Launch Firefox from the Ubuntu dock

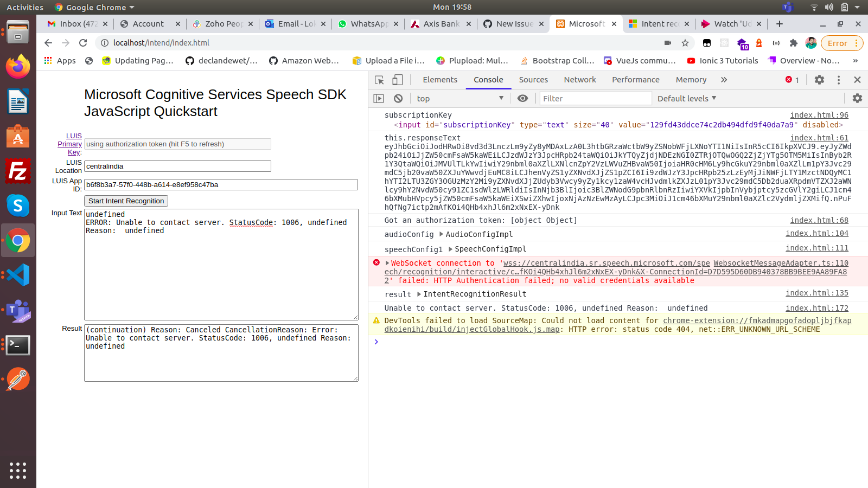click(x=18, y=67)
